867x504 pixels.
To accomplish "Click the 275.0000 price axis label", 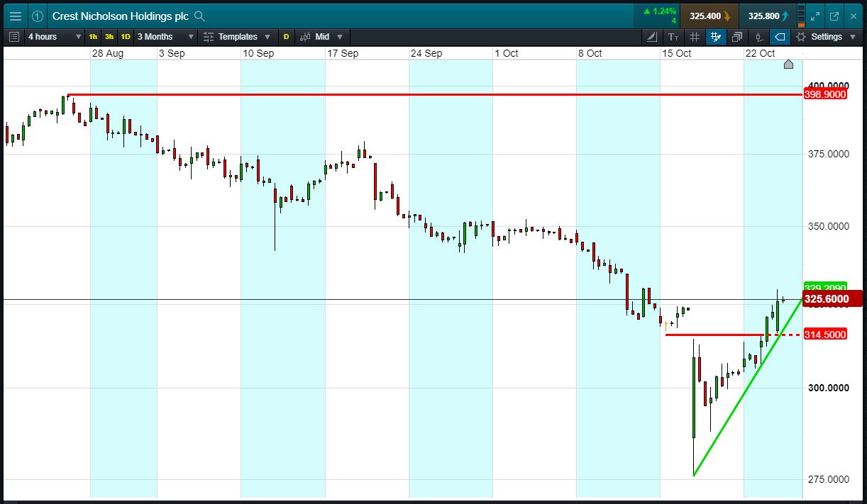I will click(x=829, y=480).
